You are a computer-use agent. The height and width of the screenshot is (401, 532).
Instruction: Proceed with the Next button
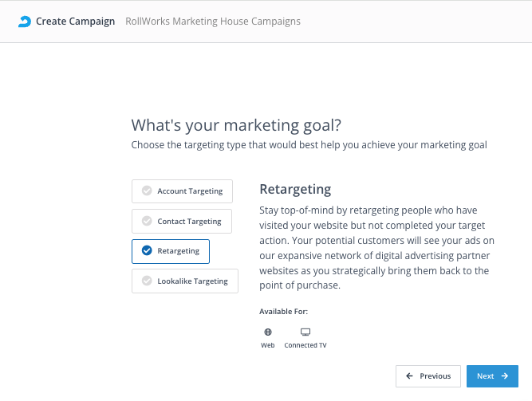492,376
